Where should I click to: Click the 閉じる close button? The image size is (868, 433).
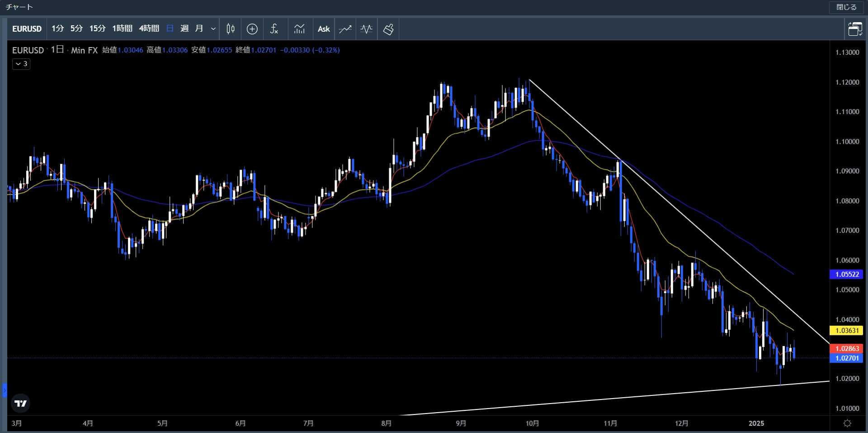coord(846,7)
